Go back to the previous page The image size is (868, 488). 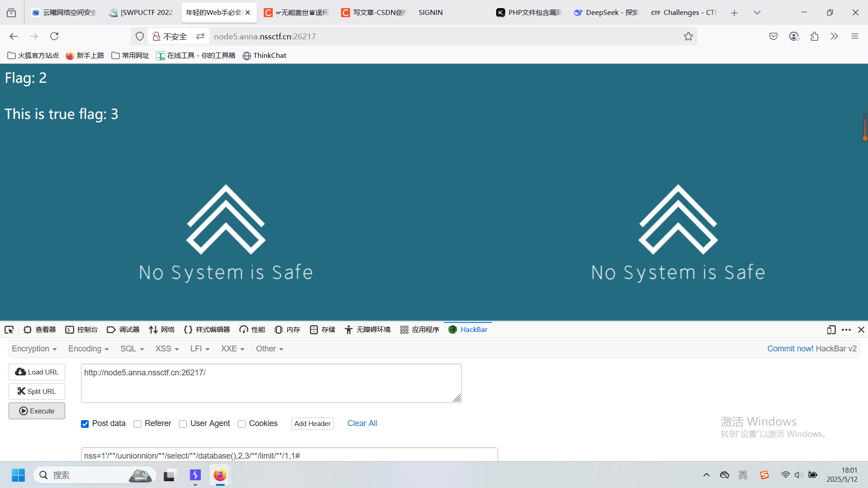(x=14, y=36)
